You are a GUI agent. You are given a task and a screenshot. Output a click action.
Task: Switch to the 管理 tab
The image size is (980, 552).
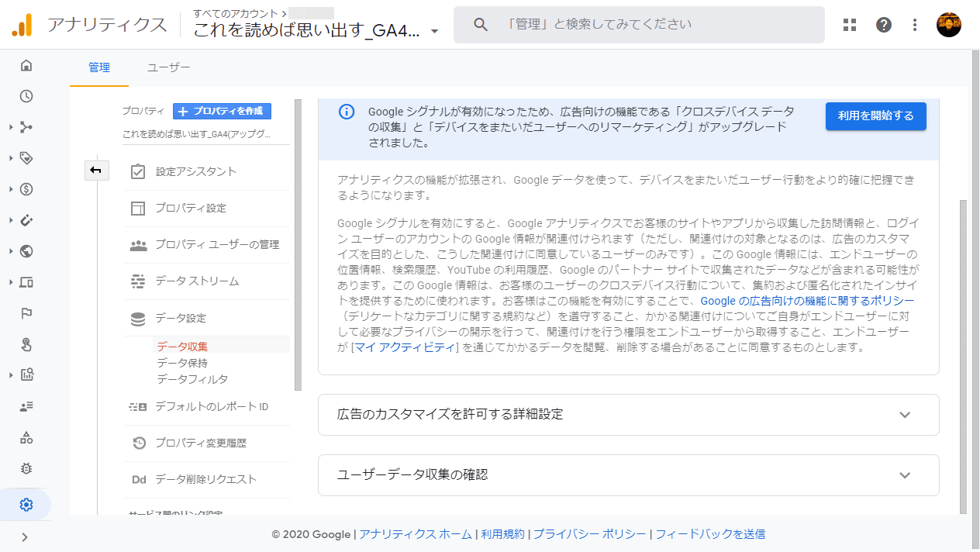tap(99, 67)
